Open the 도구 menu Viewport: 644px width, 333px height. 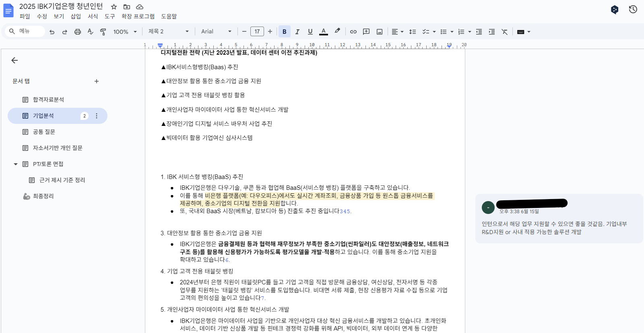tap(110, 16)
